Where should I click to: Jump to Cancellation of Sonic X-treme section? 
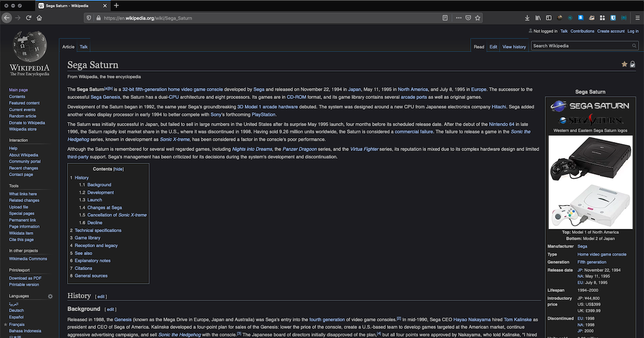[117, 215]
